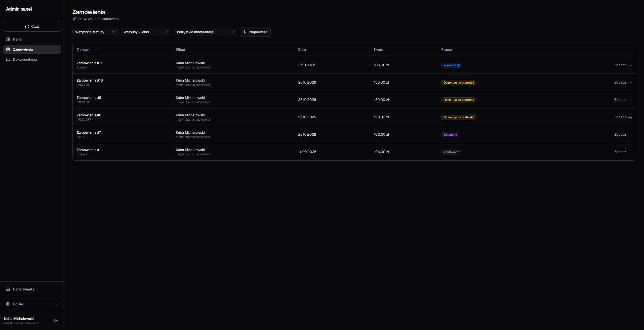
Task: Click the date 27.10.2026
Action: point(307,65)
